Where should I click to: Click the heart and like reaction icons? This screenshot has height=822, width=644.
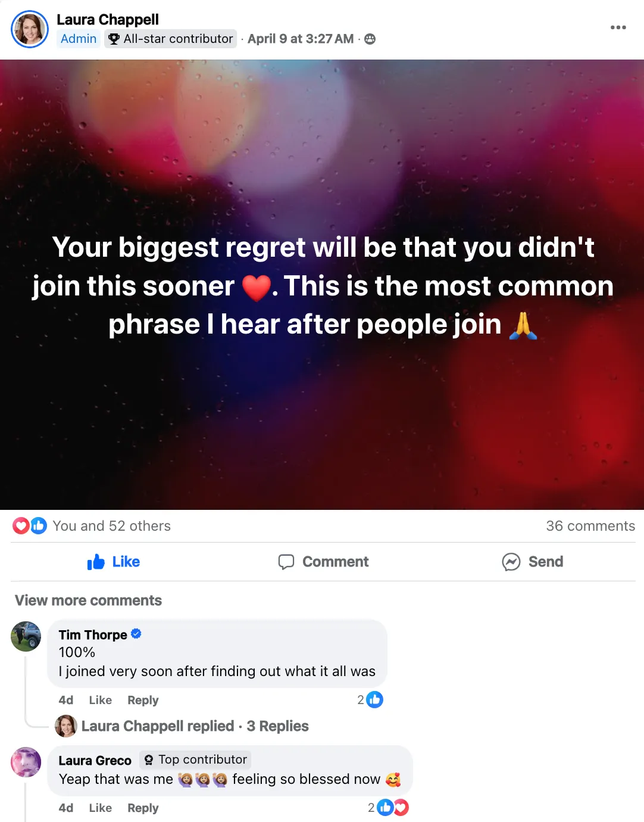[30, 525]
